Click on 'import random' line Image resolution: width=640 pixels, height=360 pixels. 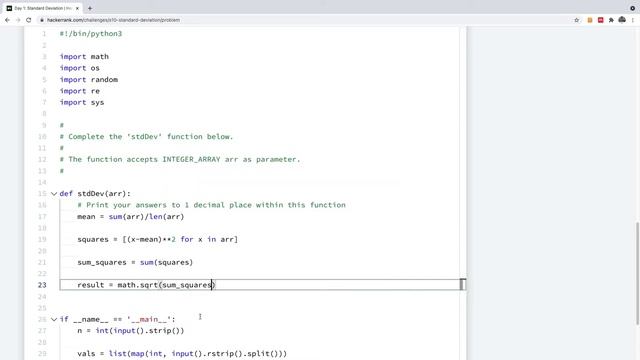(x=89, y=80)
